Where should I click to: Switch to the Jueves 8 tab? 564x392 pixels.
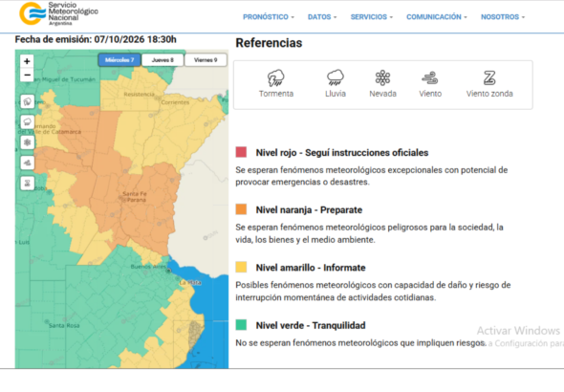(x=163, y=60)
